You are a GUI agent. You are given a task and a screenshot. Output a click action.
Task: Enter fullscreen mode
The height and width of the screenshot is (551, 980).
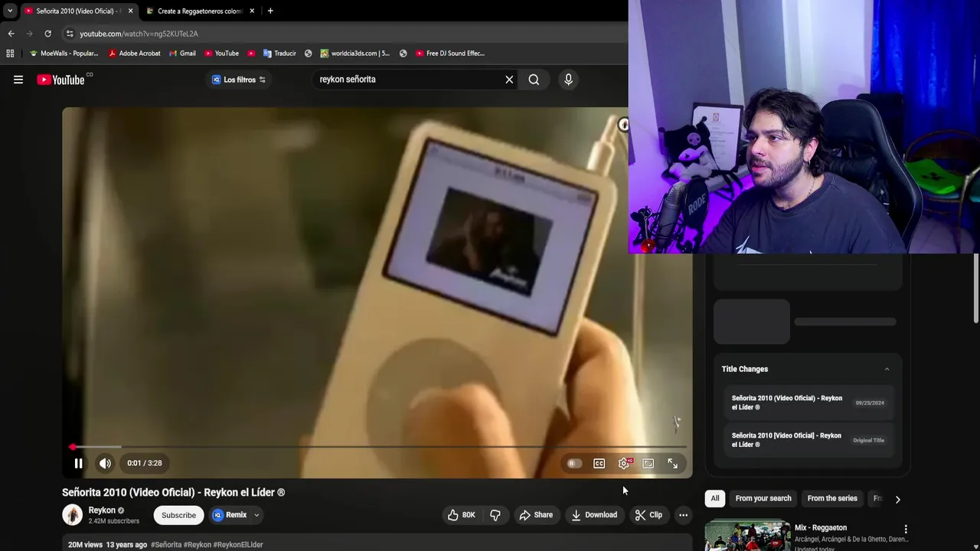pyautogui.click(x=672, y=463)
